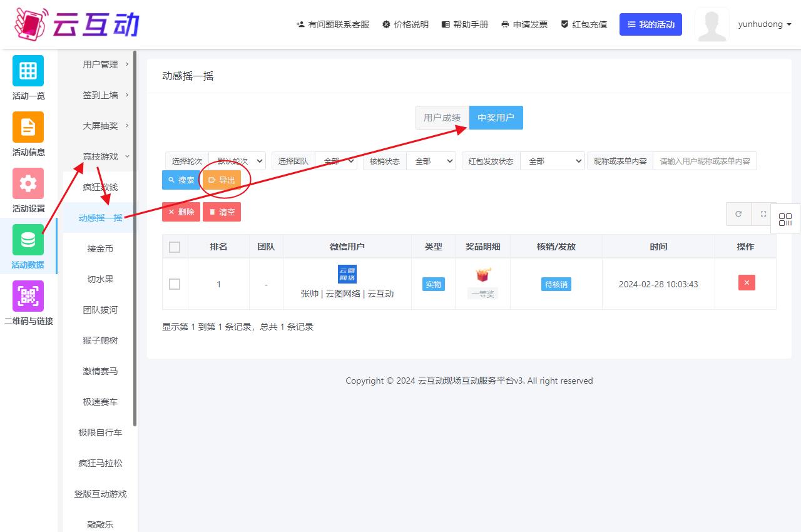This screenshot has width=801, height=532.
Task: Open 猴子爬树 in the sidebar
Action: [100, 340]
